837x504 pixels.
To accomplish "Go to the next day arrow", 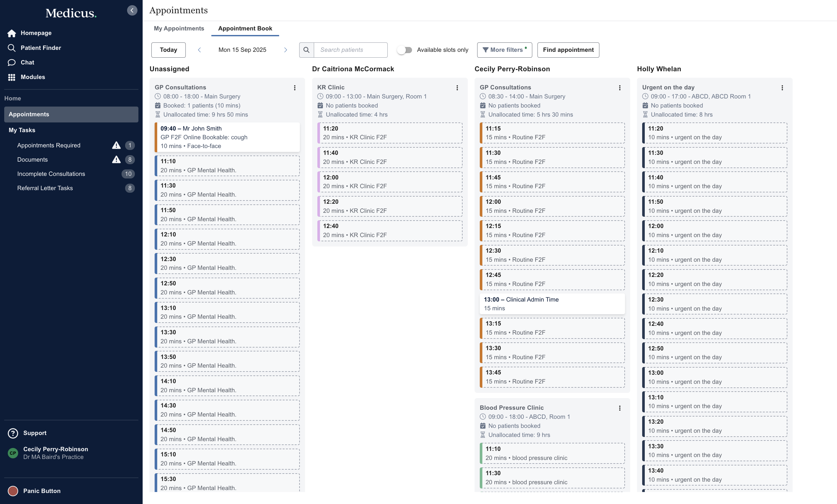I will [x=285, y=50].
